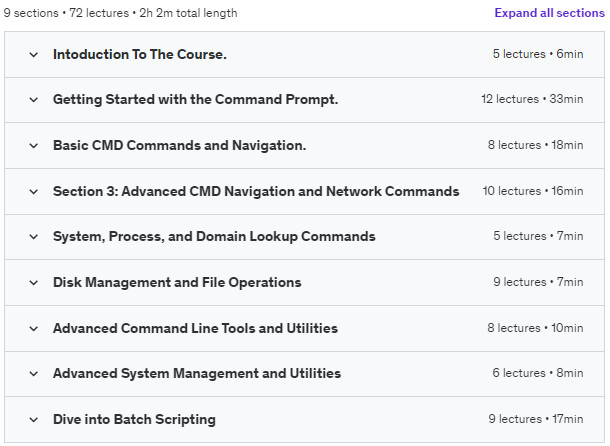Click the '5 lectures • 6min' label
610x446 pixels.
[x=538, y=54]
